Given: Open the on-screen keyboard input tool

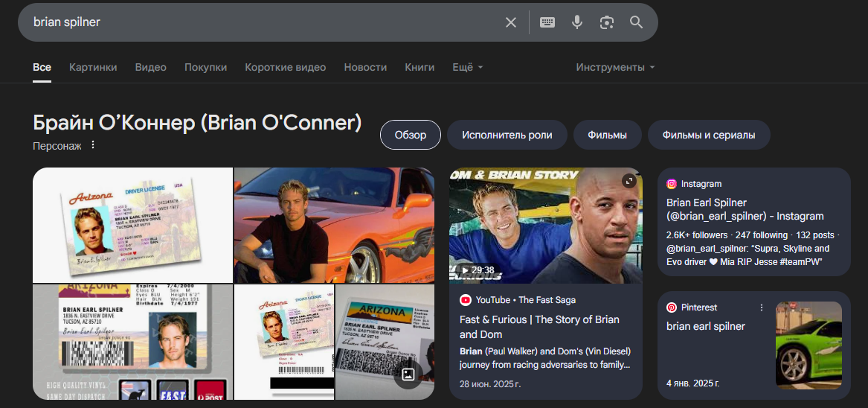Looking at the screenshot, I should click(547, 22).
